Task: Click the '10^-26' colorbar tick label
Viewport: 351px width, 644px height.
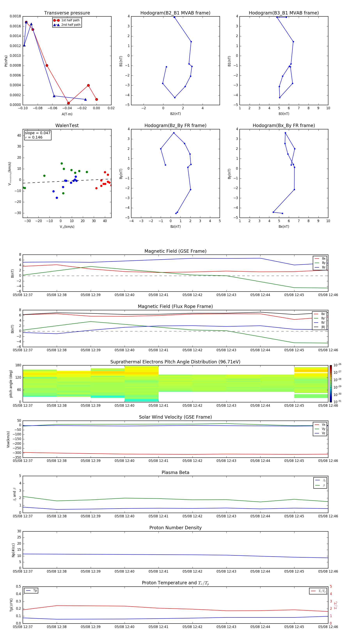Action: [x=337, y=365]
